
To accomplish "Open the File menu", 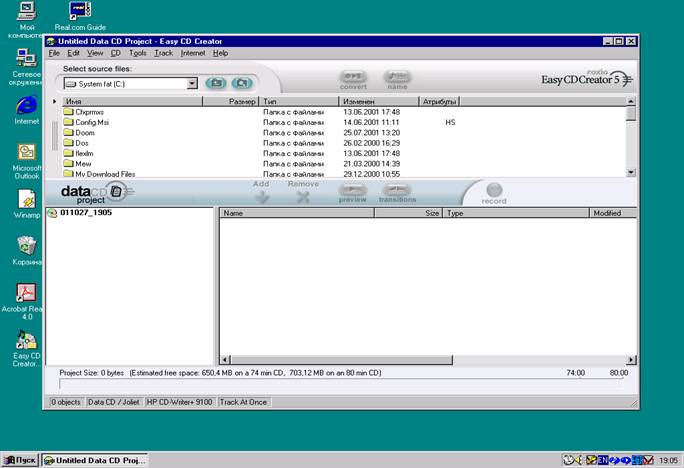I will tap(54, 53).
